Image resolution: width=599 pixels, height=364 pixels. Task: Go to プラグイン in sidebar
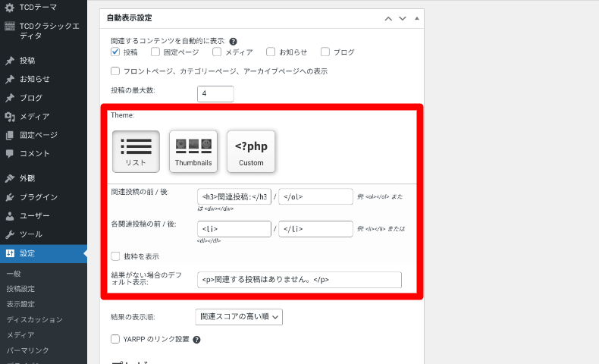point(39,197)
